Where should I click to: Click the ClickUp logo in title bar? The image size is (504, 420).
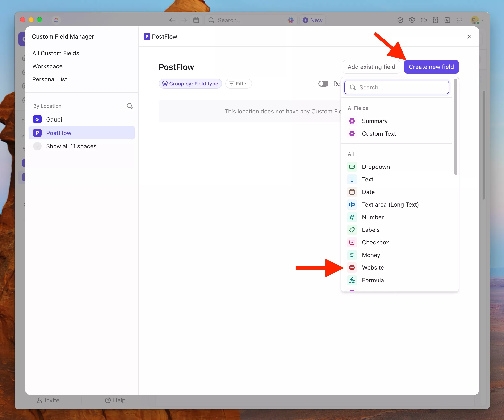pyautogui.click(x=56, y=20)
